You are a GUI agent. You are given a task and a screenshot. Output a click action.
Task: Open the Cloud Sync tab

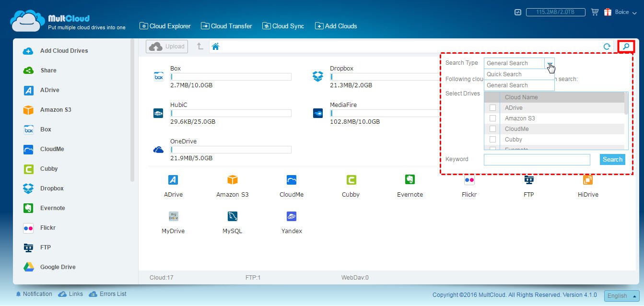tap(283, 26)
